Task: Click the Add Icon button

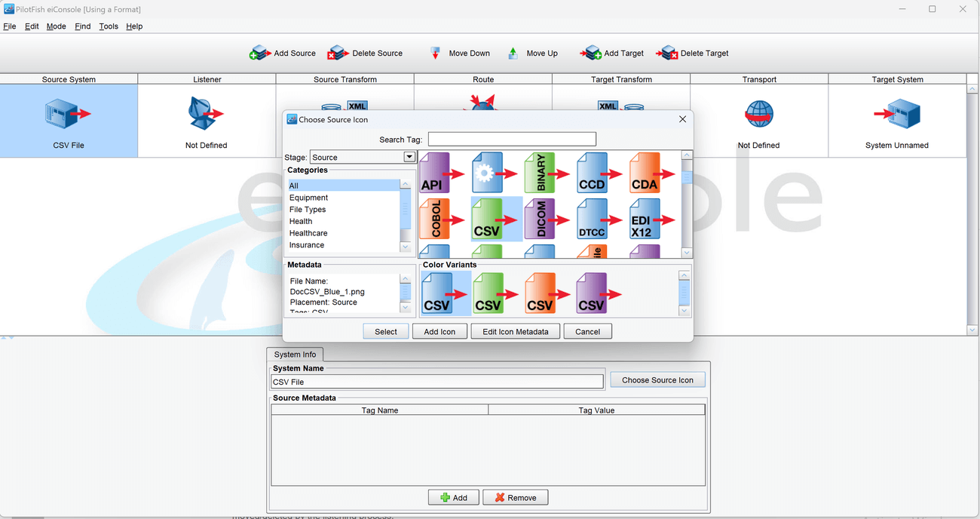Action: pos(439,331)
